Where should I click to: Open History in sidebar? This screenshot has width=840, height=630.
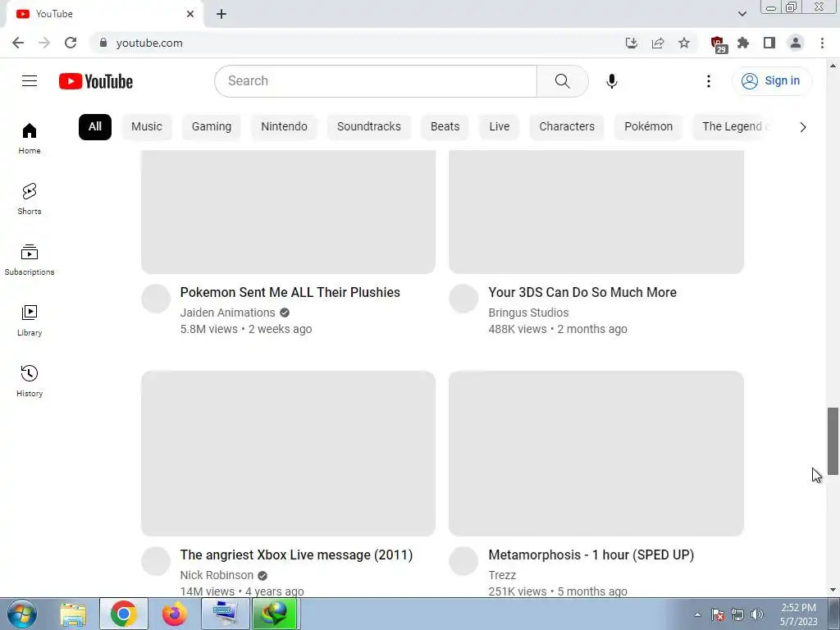[x=30, y=381]
